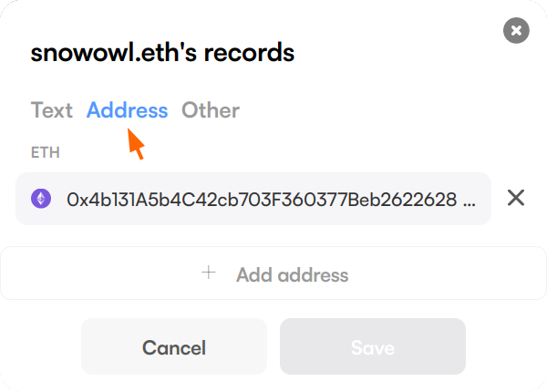Cancel editing the records
Image resolution: width=547 pixels, height=392 pixels.
173,346
